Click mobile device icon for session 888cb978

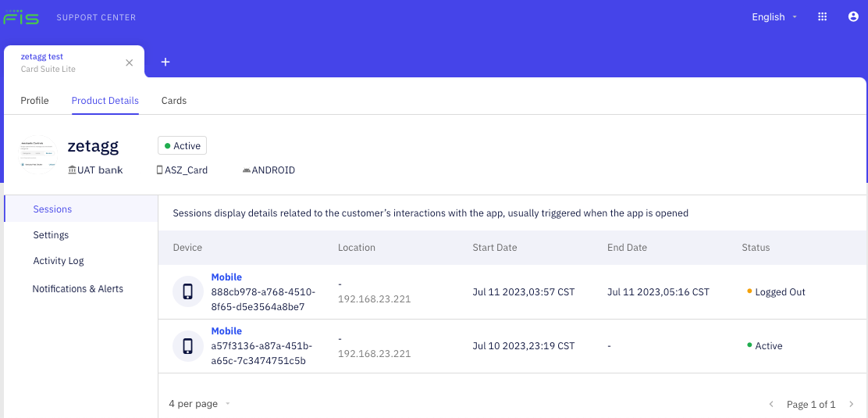pyautogui.click(x=187, y=291)
